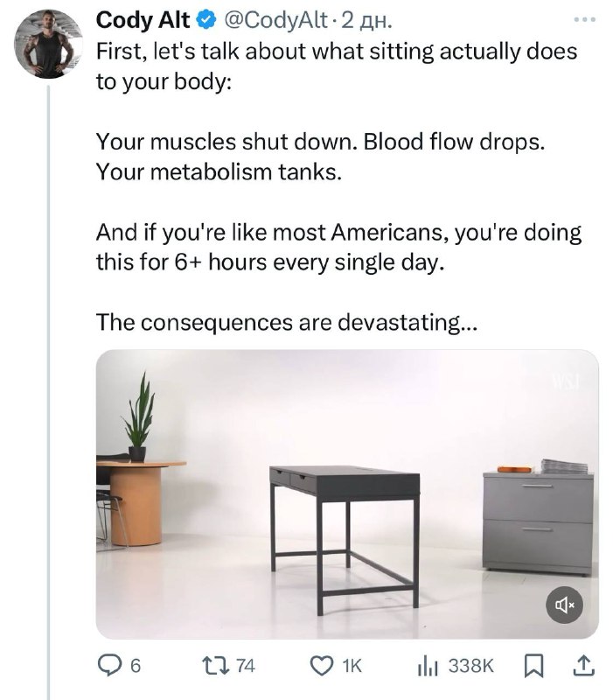Open Cody Alt's profile picture
613x700 pixels.
coord(48,44)
